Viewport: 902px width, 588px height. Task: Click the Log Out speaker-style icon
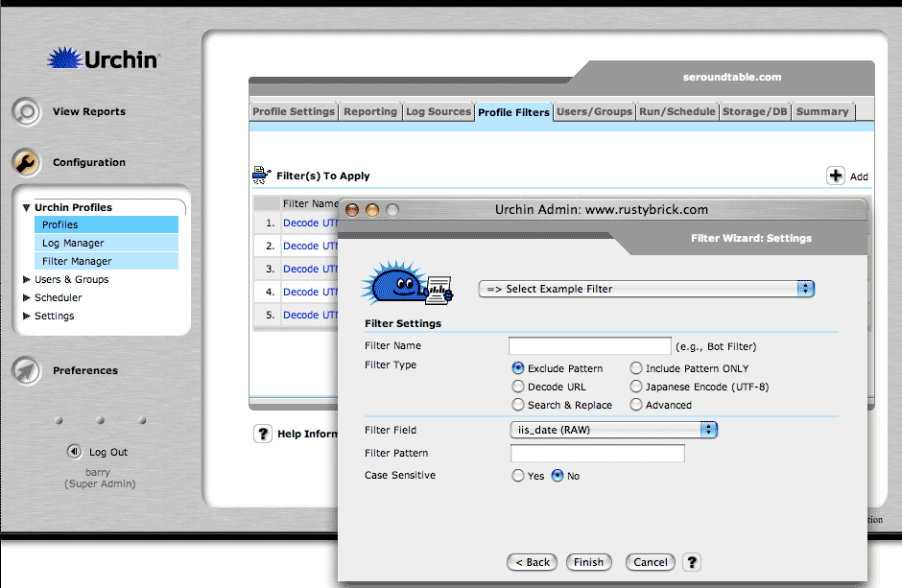74,451
